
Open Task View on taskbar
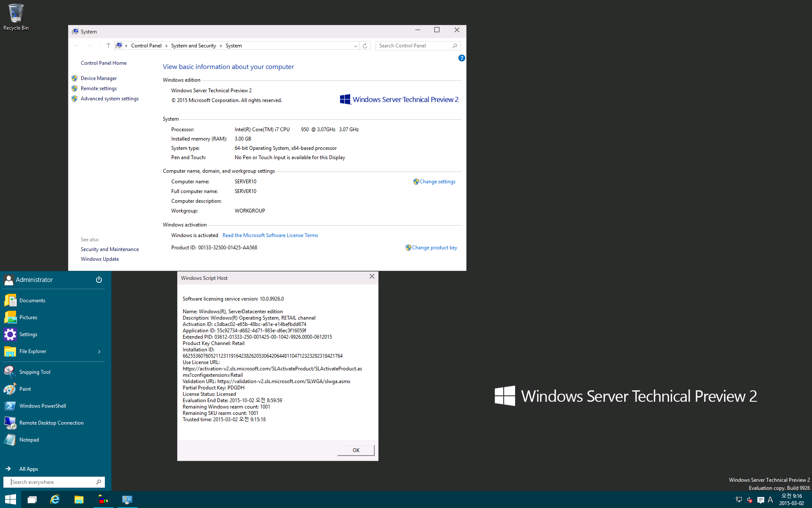click(32, 500)
